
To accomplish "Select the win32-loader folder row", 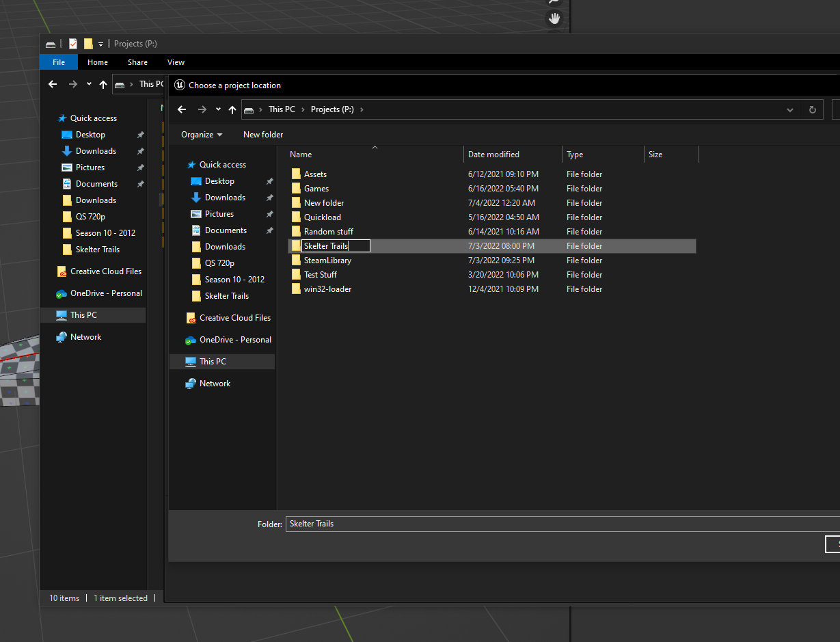I will 492,289.
